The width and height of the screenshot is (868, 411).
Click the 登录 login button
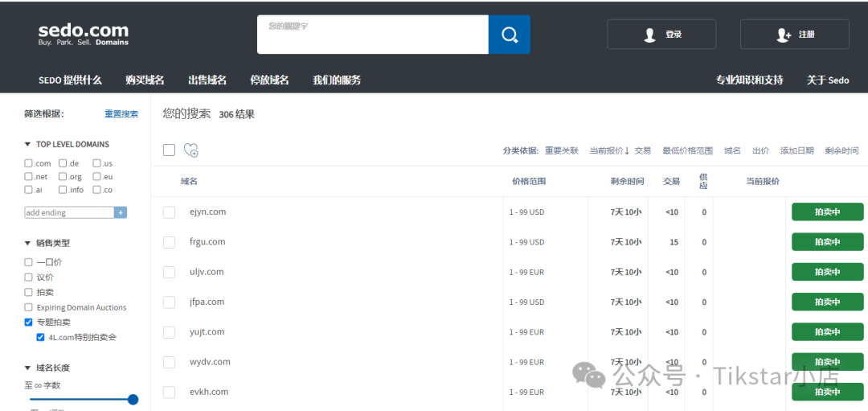661,35
